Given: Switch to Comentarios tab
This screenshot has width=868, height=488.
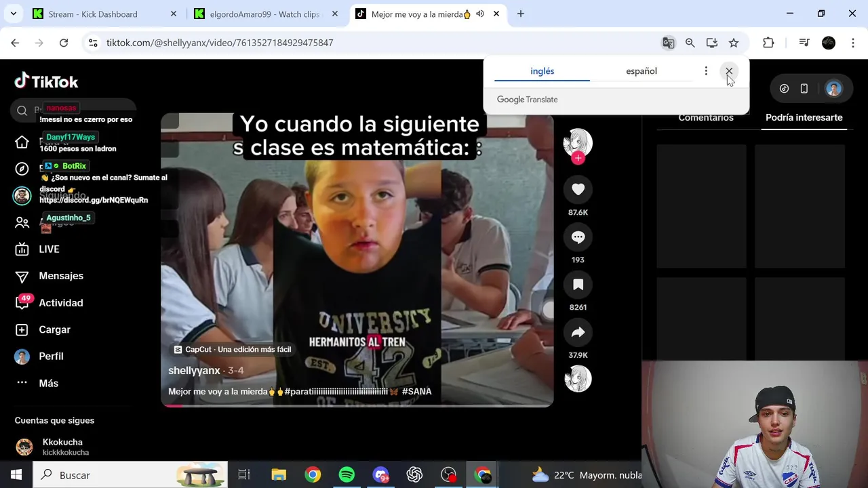Looking at the screenshot, I should click(x=706, y=117).
